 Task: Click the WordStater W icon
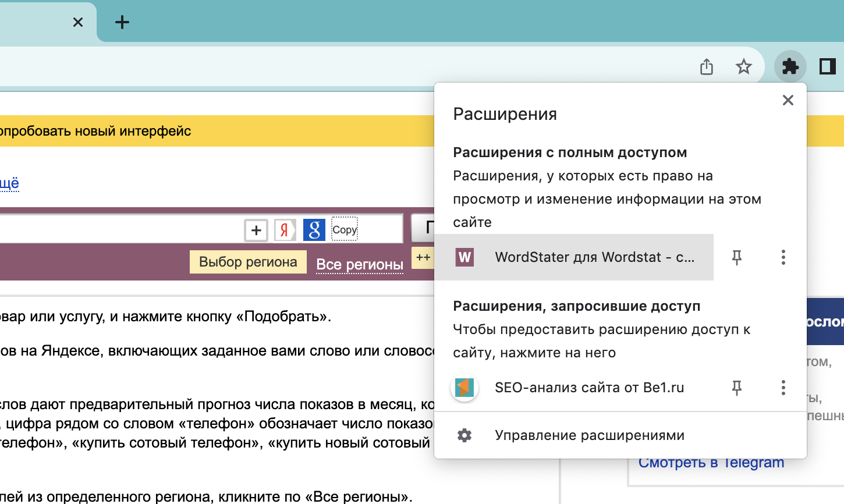click(x=464, y=257)
